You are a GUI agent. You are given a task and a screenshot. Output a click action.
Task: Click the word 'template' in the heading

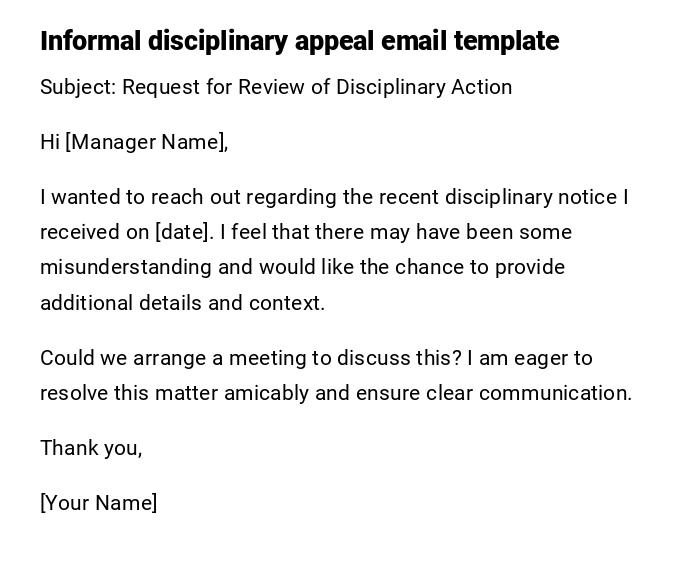coord(506,41)
